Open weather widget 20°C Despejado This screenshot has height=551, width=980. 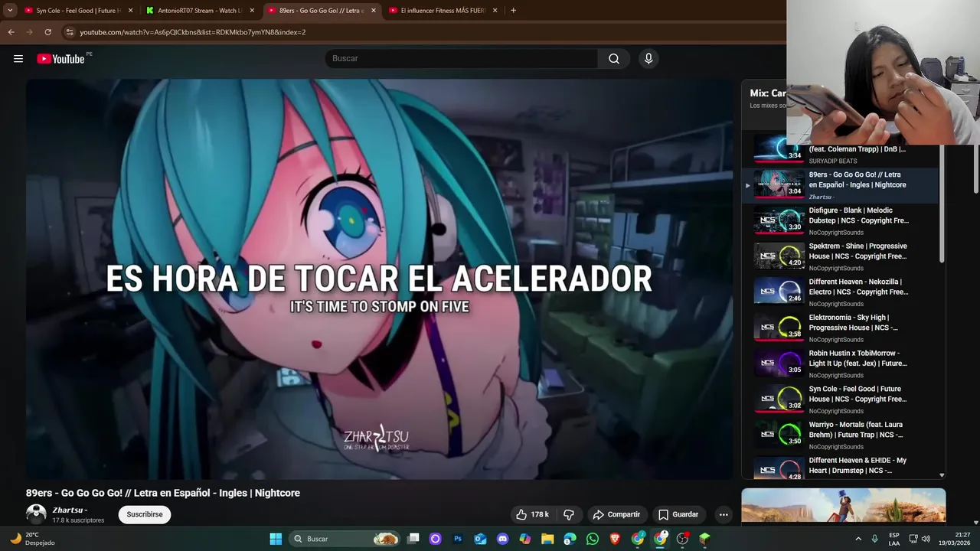[32, 539]
